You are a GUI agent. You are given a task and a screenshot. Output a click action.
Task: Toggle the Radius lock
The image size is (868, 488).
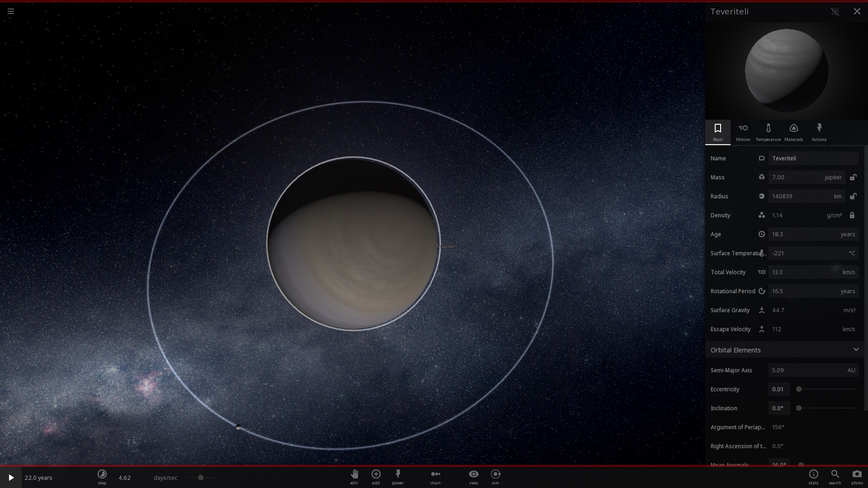click(x=853, y=196)
